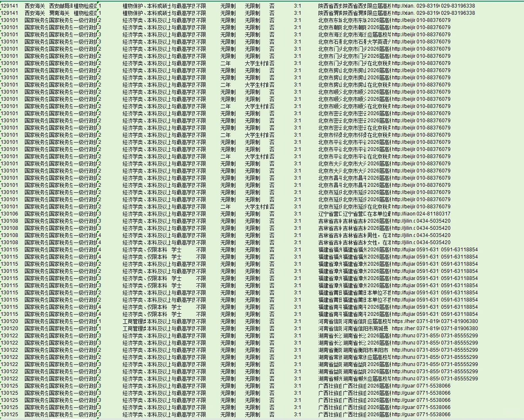Screen dimensions: 524x420
Task: Select headcount 3 in the 130106 row
Action: tap(100, 214)
